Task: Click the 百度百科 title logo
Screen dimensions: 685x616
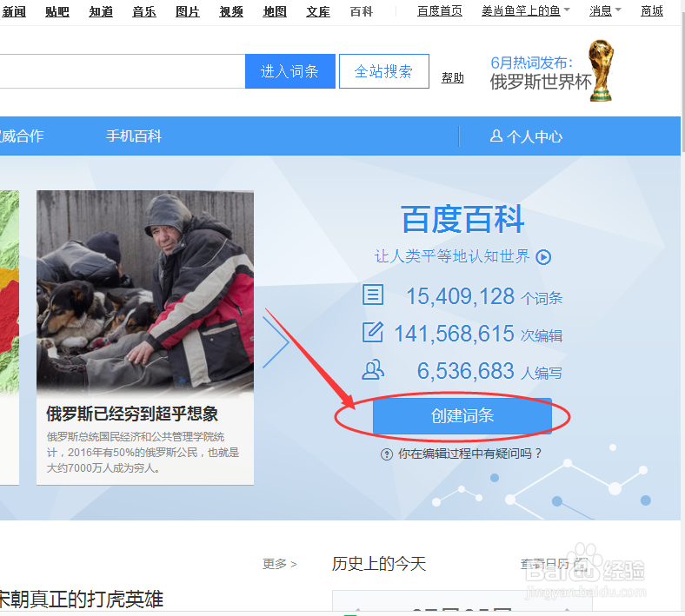Action: tap(462, 219)
